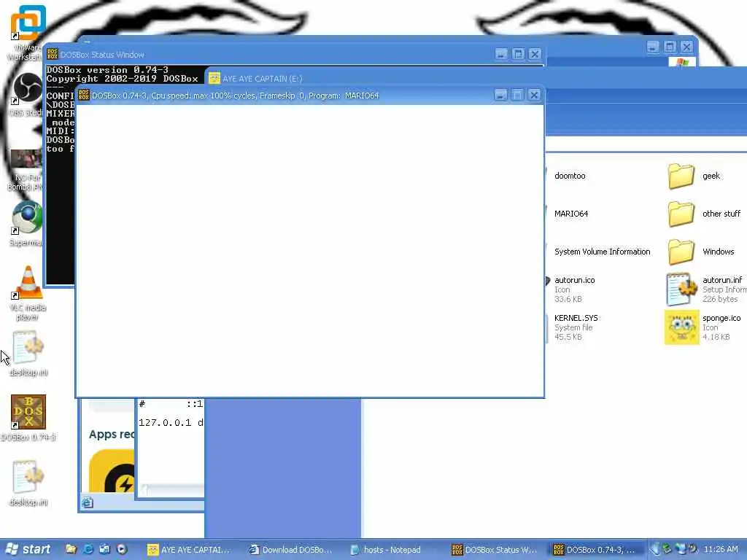Click the SpongeBob icon in AYE AYE CAPTAIN title
747x560 pixels.
point(214,78)
